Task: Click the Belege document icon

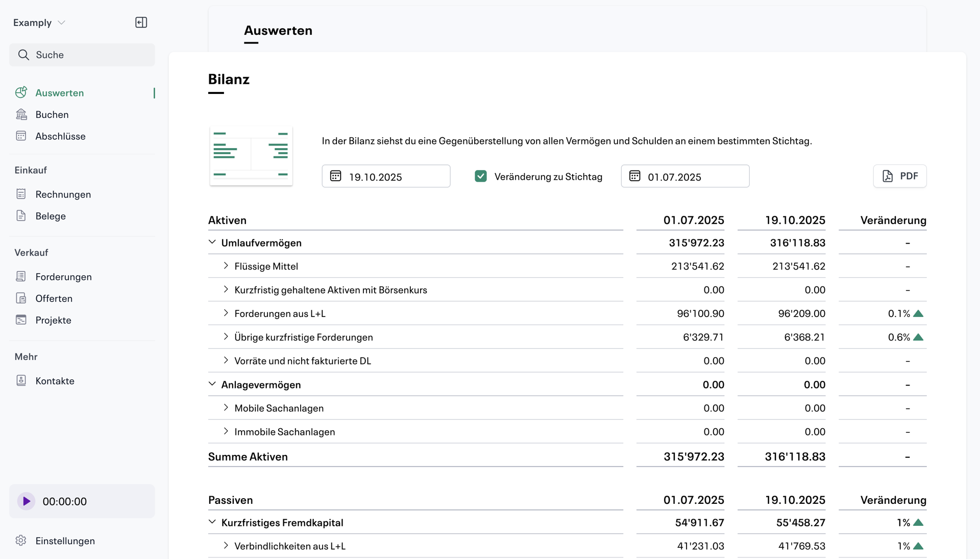Action: tap(21, 215)
